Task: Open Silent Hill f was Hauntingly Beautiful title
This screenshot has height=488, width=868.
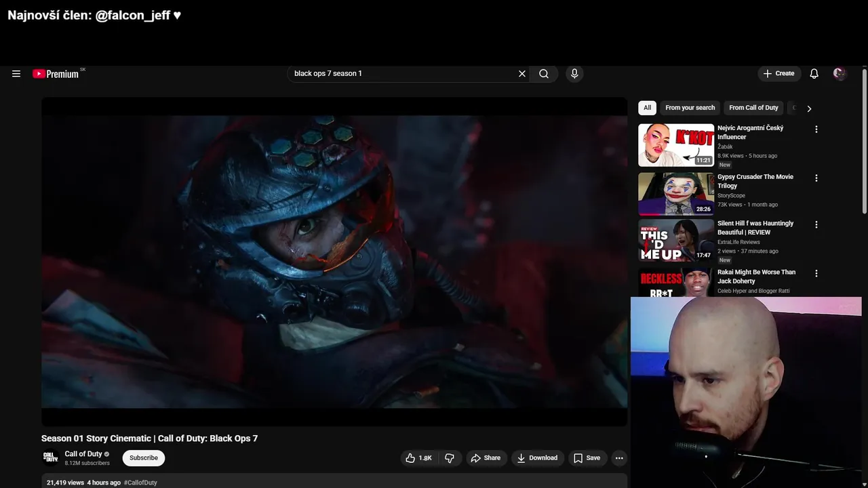Action: (x=755, y=228)
